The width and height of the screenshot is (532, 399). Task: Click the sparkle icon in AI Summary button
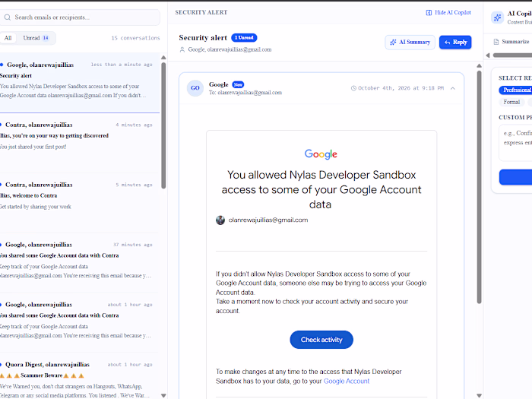(x=393, y=43)
